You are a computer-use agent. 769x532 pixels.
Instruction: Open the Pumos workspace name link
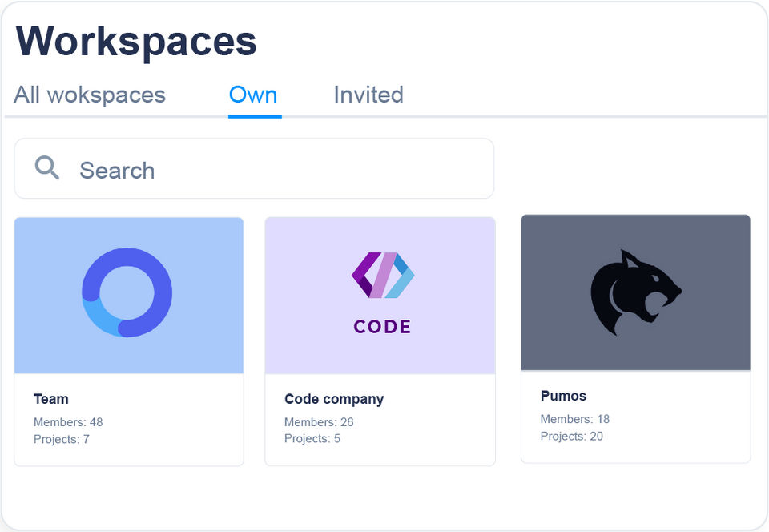click(x=563, y=396)
